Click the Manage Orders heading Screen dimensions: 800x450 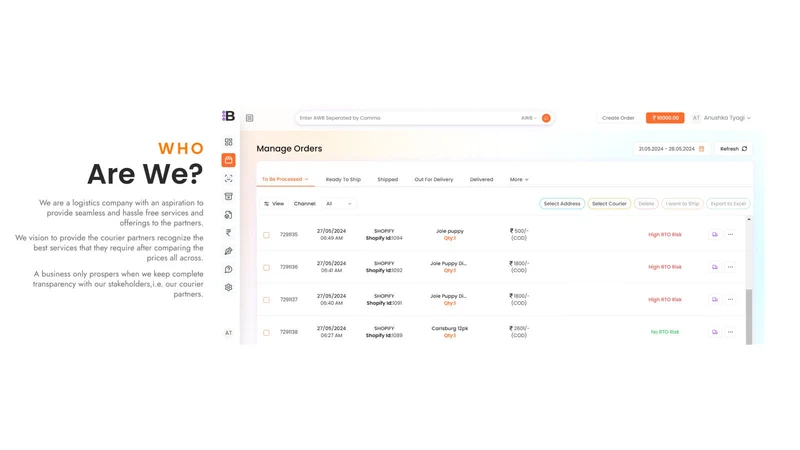point(289,148)
